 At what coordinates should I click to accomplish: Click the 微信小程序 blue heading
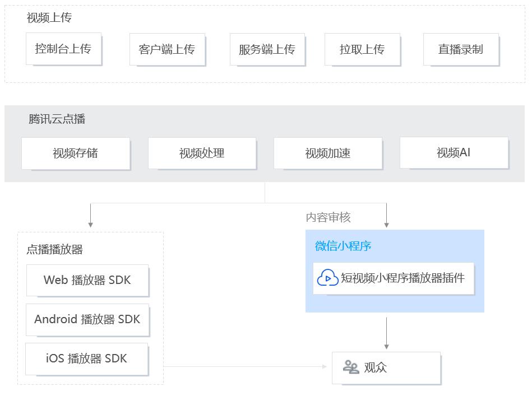343,246
